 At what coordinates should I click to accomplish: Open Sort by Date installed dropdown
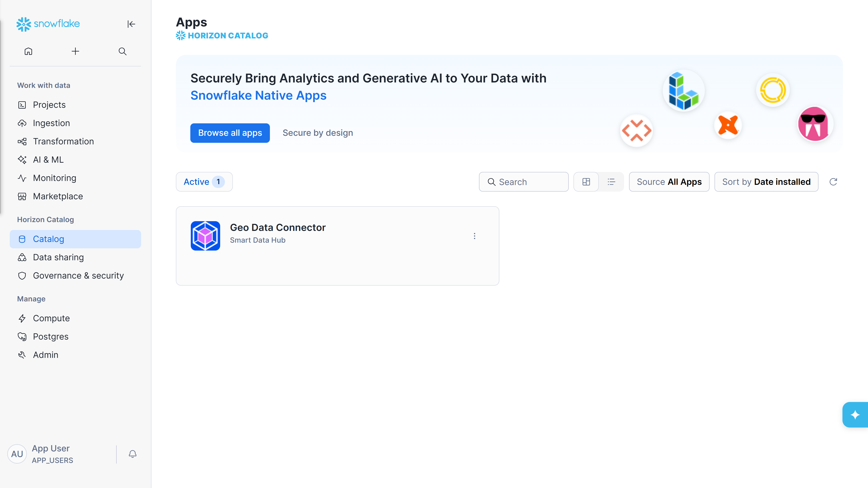pos(766,182)
